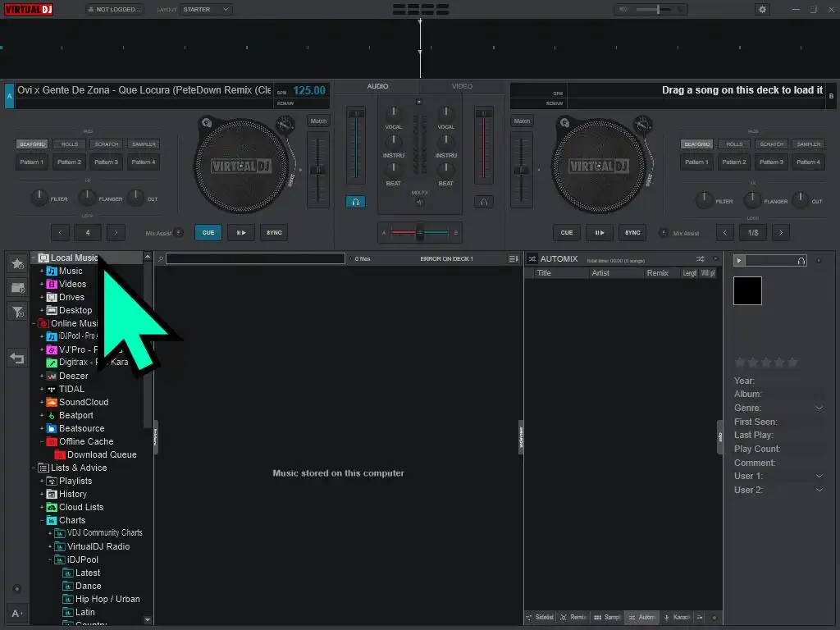
Task: Click the add favorite folder star icon
Action: coord(18,263)
